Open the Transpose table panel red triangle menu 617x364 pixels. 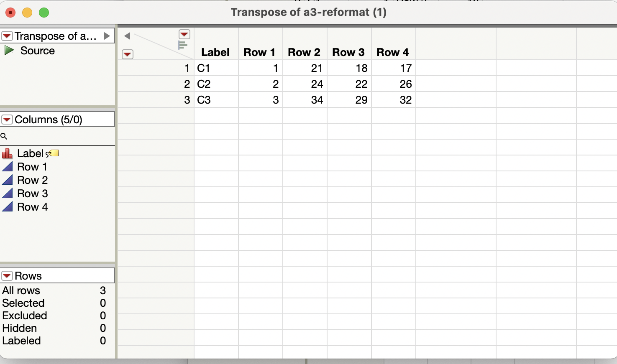tap(7, 36)
